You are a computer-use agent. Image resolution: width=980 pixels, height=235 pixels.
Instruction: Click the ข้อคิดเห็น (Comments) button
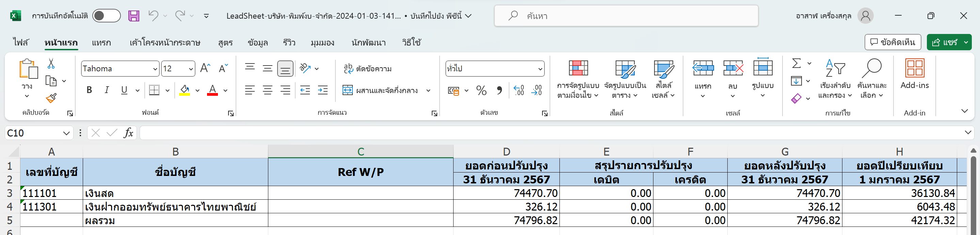click(x=892, y=42)
